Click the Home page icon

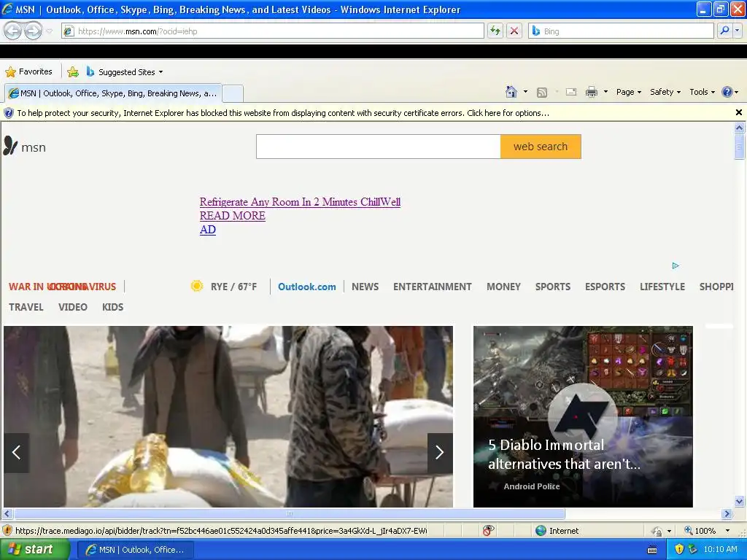tap(511, 92)
